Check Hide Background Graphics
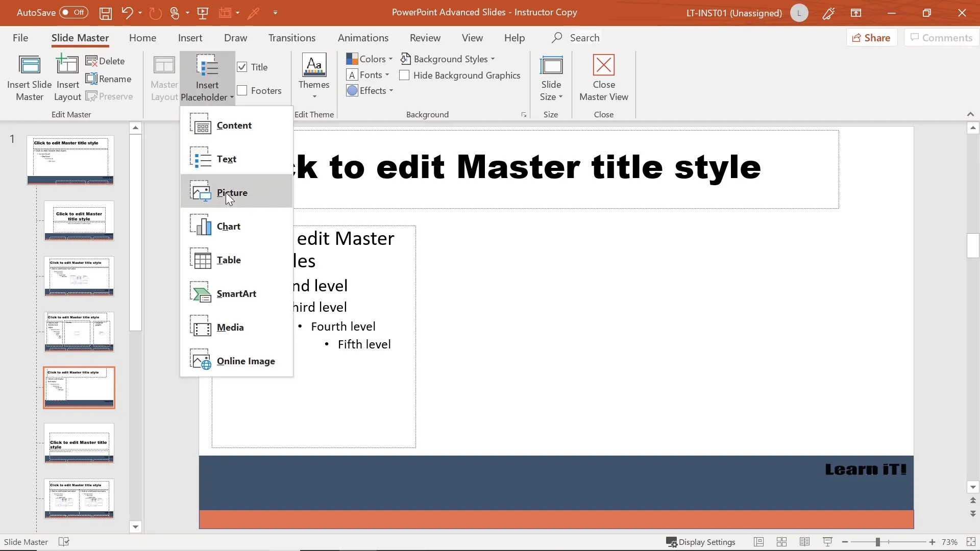This screenshot has width=980, height=551. (x=404, y=75)
